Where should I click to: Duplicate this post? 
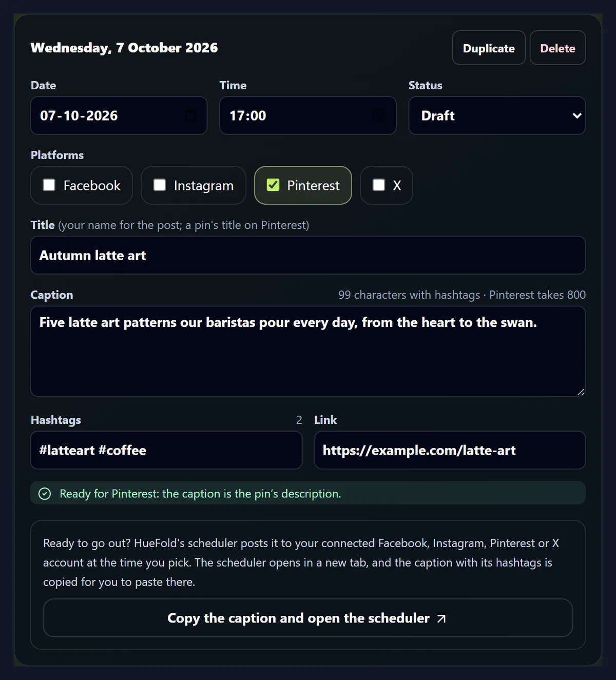tap(489, 48)
